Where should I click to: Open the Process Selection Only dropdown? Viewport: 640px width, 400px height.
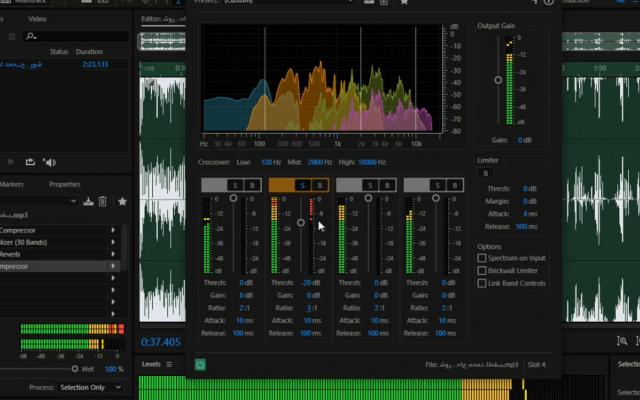point(90,387)
